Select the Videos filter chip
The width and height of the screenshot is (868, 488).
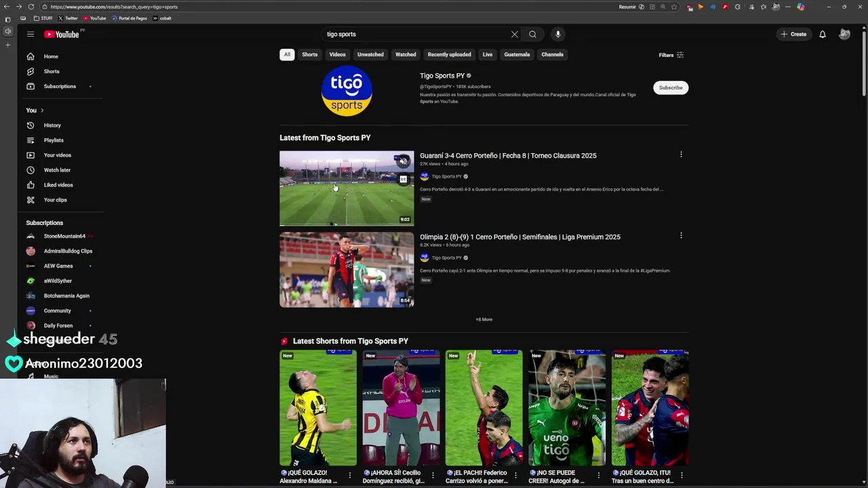338,54
